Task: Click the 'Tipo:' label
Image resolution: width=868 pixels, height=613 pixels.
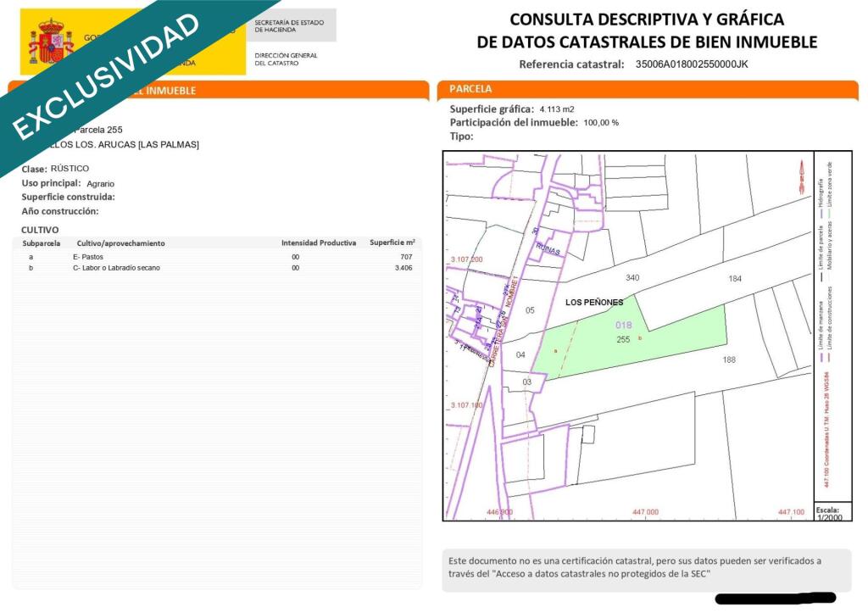Action: [461, 137]
